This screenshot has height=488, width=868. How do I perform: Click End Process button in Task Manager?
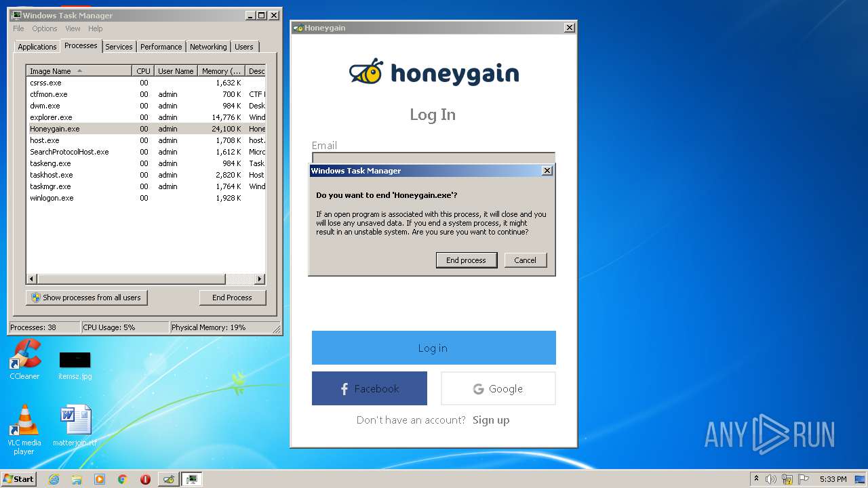[x=232, y=298]
